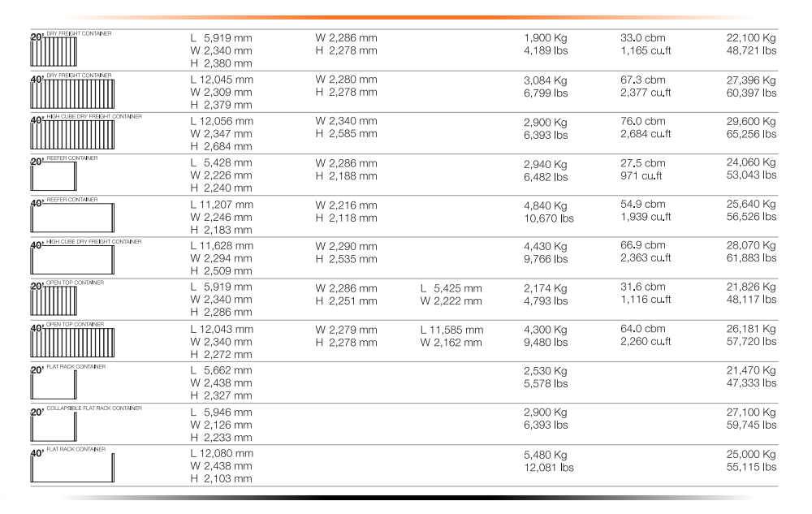Select the "W 2,280 mm" door width
This screenshot has width=812, height=514.
[347, 80]
